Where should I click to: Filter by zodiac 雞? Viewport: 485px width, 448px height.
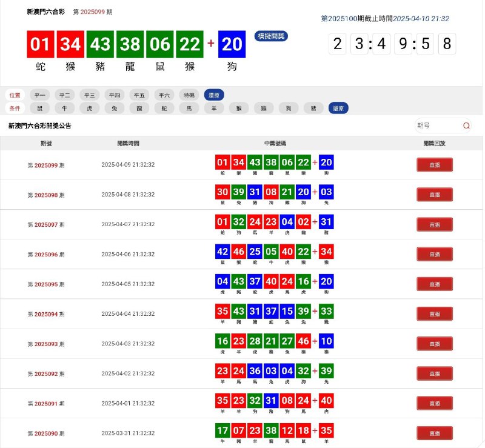[x=264, y=109]
